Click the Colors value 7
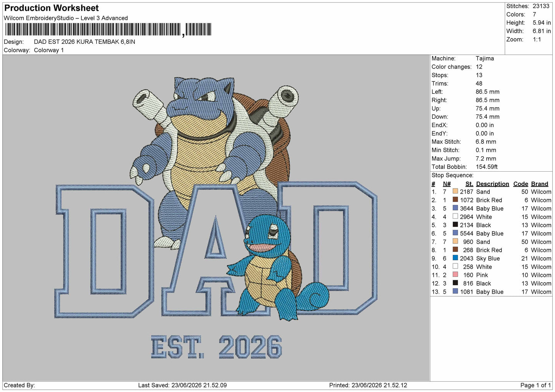Viewport: 555px width, 392px height. pyautogui.click(x=534, y=15)
